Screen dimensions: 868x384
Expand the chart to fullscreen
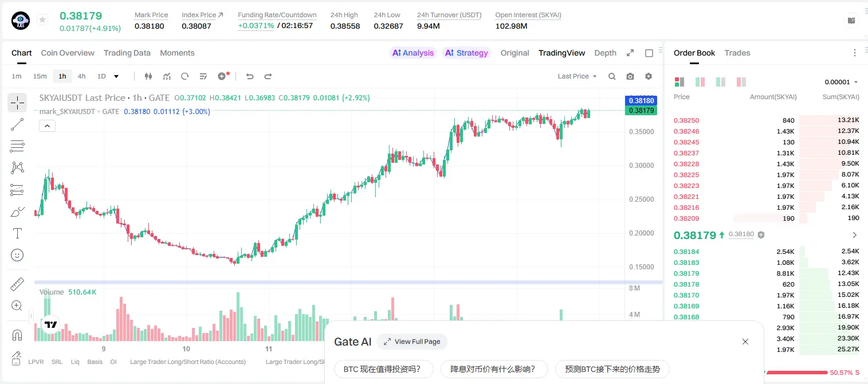(630, 53)
